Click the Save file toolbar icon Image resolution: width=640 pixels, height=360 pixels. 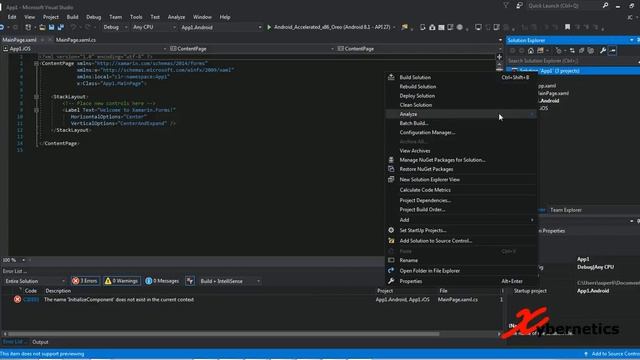pyautogui.click(x=51, y=27)
